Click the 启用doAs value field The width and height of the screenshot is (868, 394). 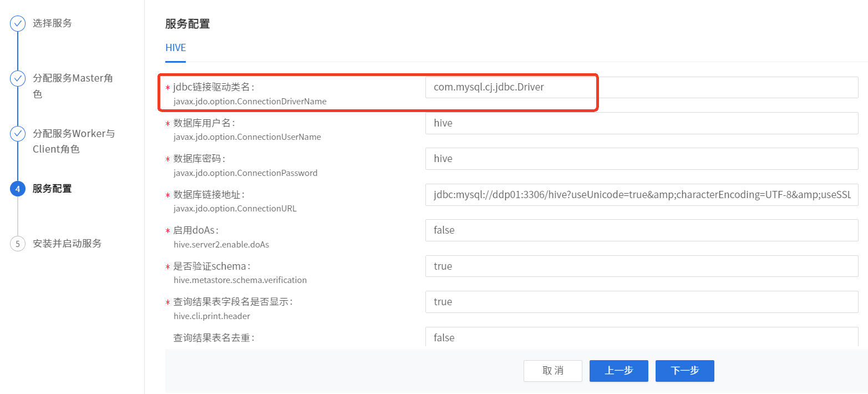coord(641,230)
